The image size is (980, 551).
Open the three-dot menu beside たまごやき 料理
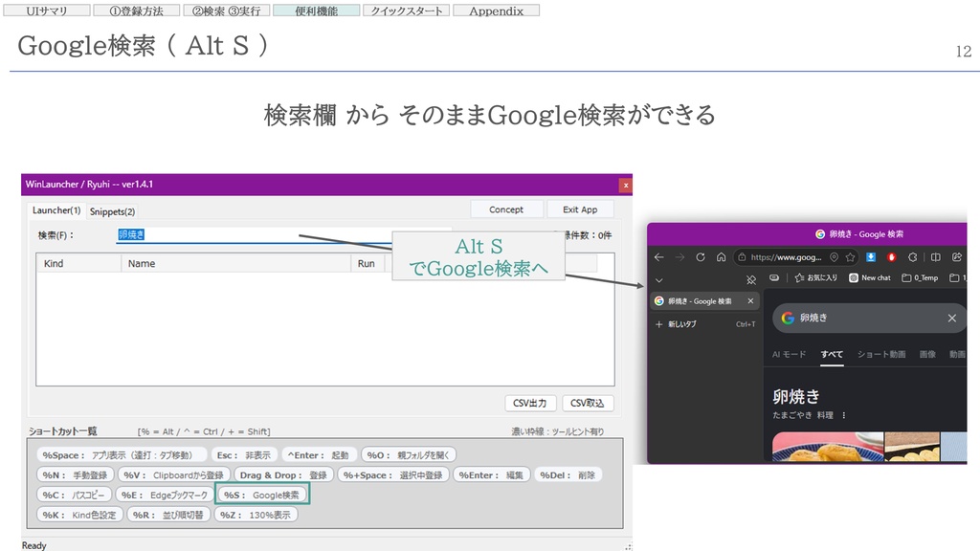844,415
